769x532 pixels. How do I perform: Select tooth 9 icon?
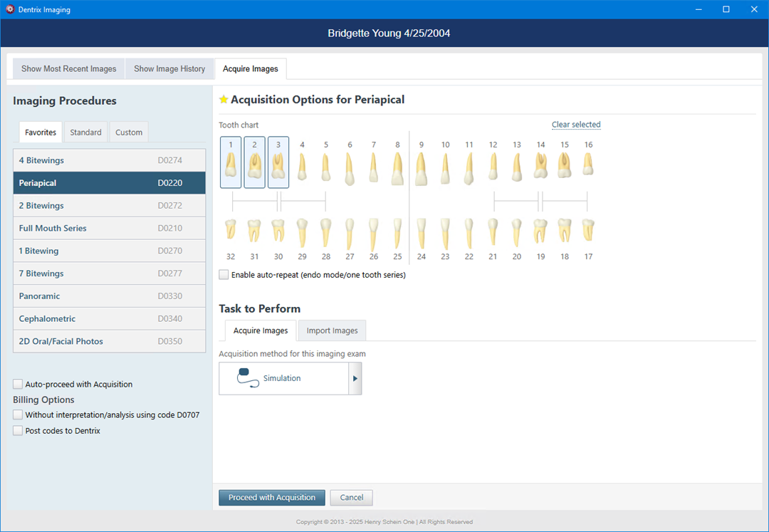[x=422, y=169]
